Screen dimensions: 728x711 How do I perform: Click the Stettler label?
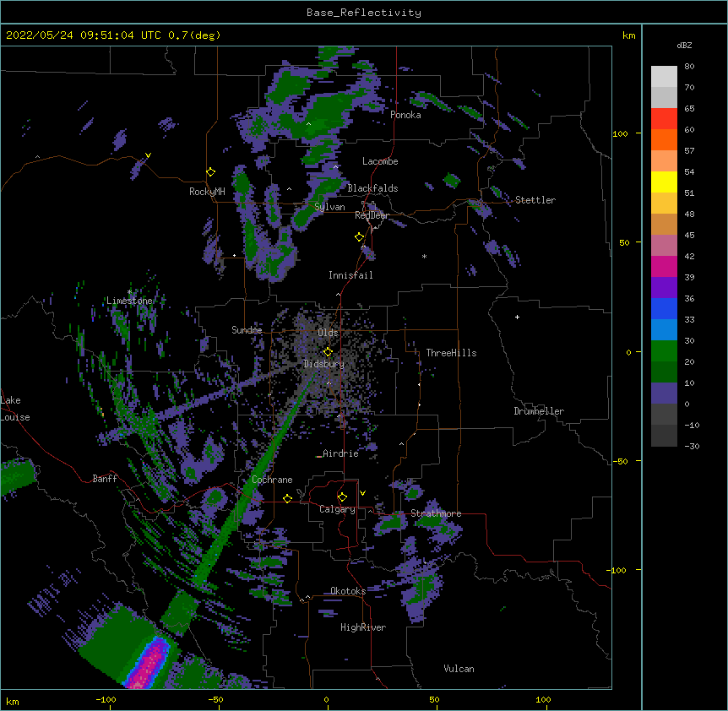535,200
